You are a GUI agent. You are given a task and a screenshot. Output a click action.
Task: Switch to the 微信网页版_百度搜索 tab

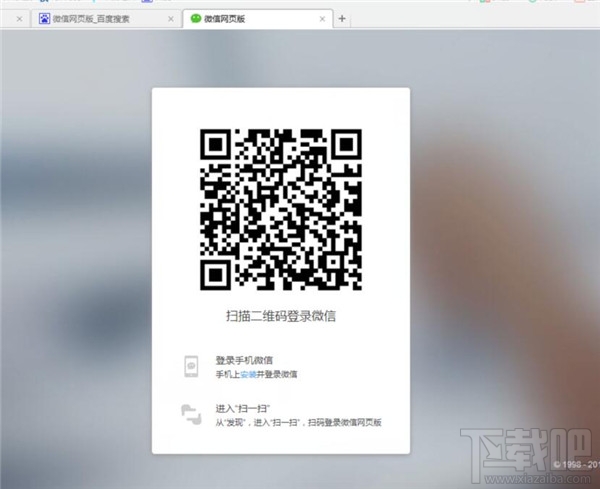tap(105, 19)
